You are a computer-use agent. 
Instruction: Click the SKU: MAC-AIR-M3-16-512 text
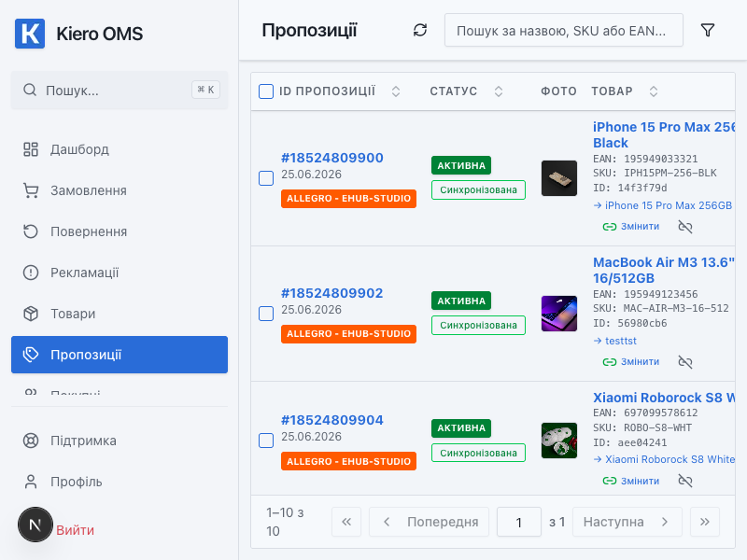661,308
